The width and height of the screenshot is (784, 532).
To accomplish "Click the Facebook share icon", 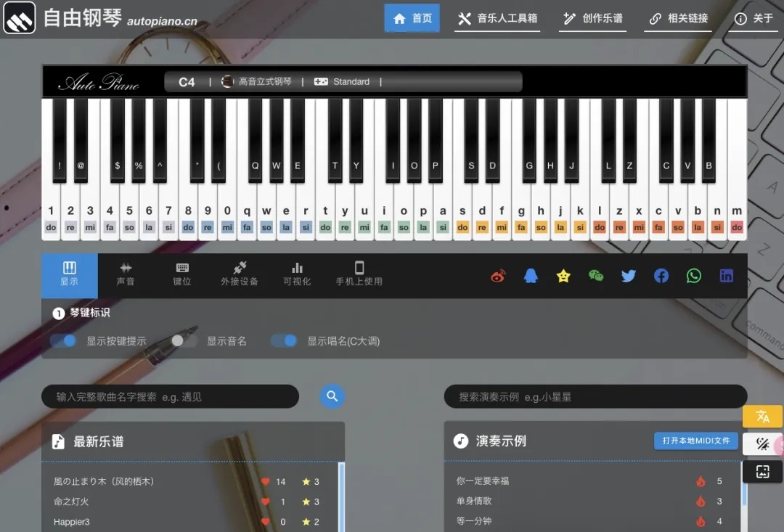I will pyautogui.click(x=661, y=276).
